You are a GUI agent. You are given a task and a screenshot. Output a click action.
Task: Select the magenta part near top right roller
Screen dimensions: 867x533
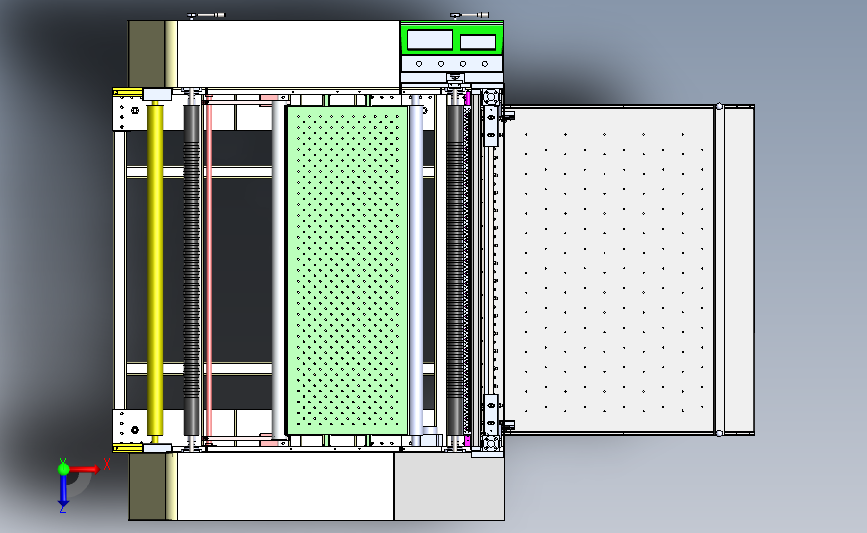point(468,99)
